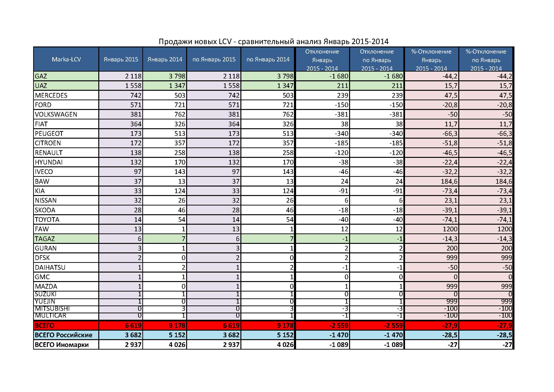The image size is (554, 392).
Task: Click the ВСЕГО Иномарки row label
Action: (x=62, y=345)
